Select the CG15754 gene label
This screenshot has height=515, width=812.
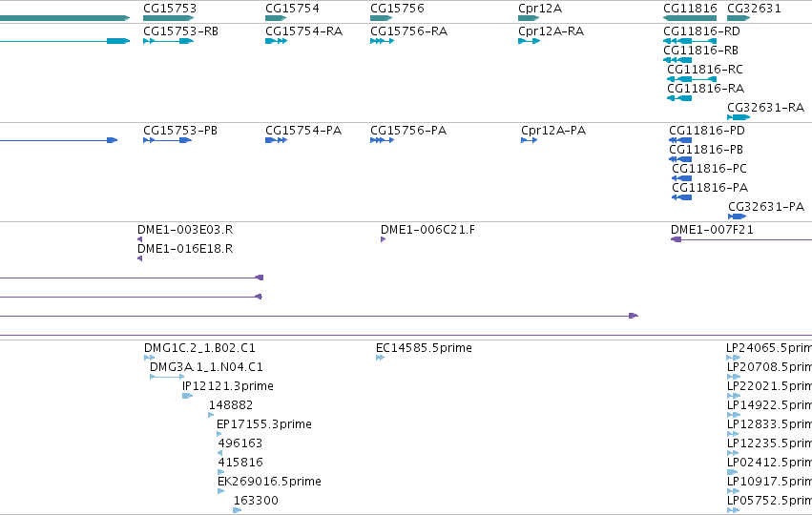tap(292, 9)
